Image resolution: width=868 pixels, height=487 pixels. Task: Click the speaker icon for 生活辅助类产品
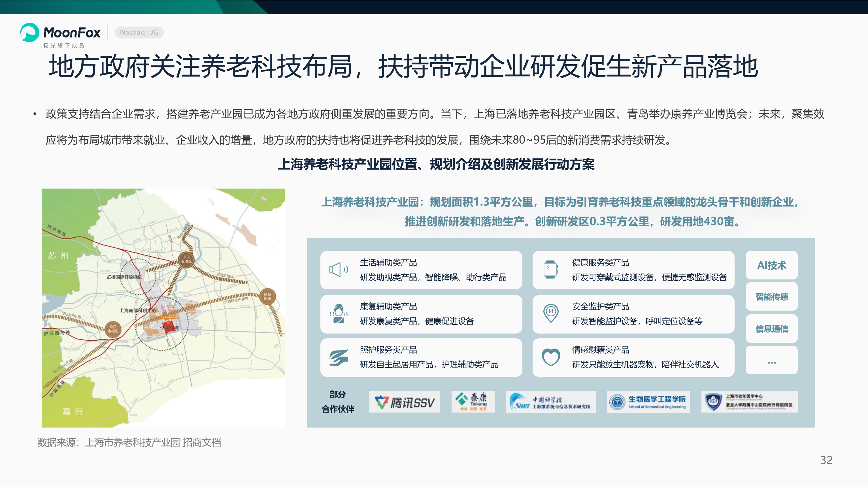[x=339, y=270]
